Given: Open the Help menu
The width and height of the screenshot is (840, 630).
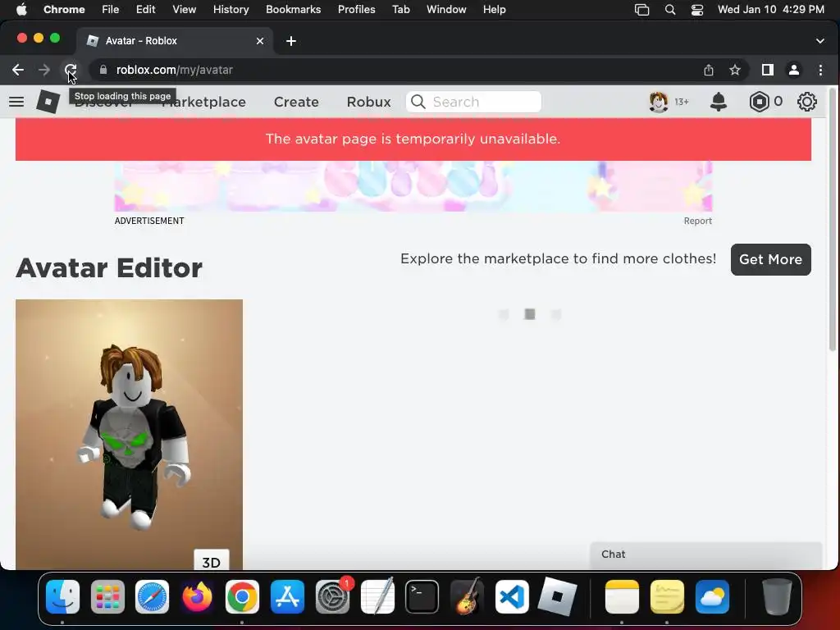Looking at the screenshot, I should click(x=494, y=9).
